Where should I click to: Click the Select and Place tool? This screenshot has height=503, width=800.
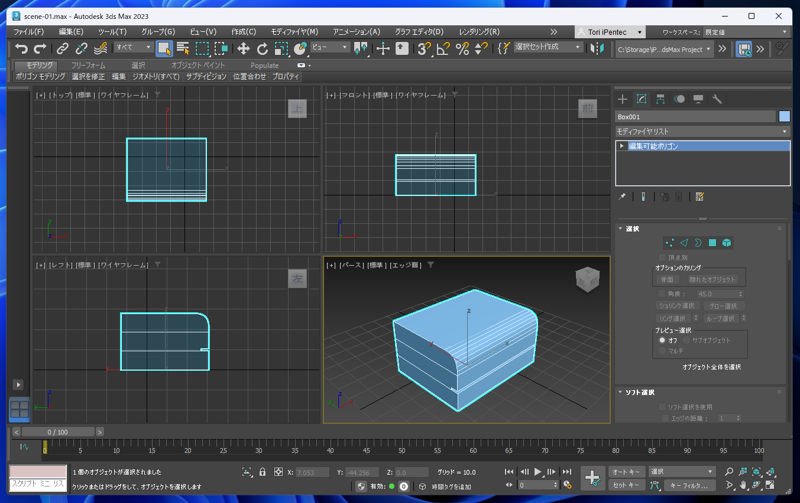[x=301, y=49]
